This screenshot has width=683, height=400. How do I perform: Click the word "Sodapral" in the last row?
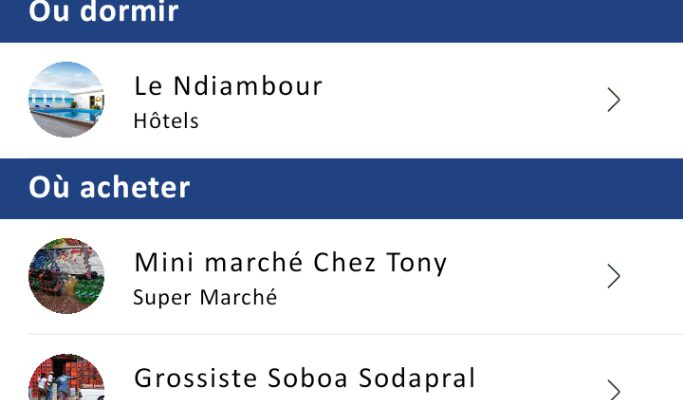[x=424, y=378]
